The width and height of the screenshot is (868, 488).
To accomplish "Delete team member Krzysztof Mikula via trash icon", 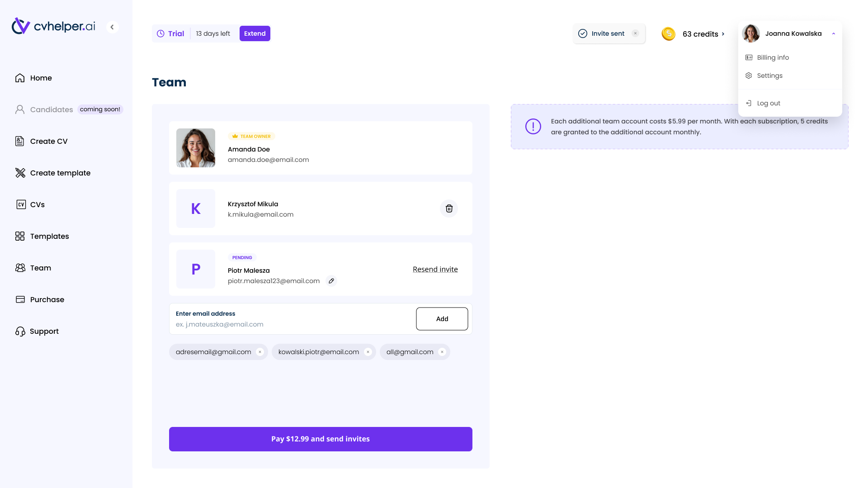I will click(449, 208).
